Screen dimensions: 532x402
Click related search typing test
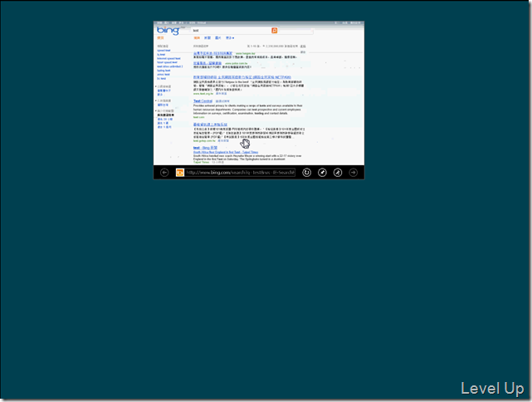click(164, 71)
